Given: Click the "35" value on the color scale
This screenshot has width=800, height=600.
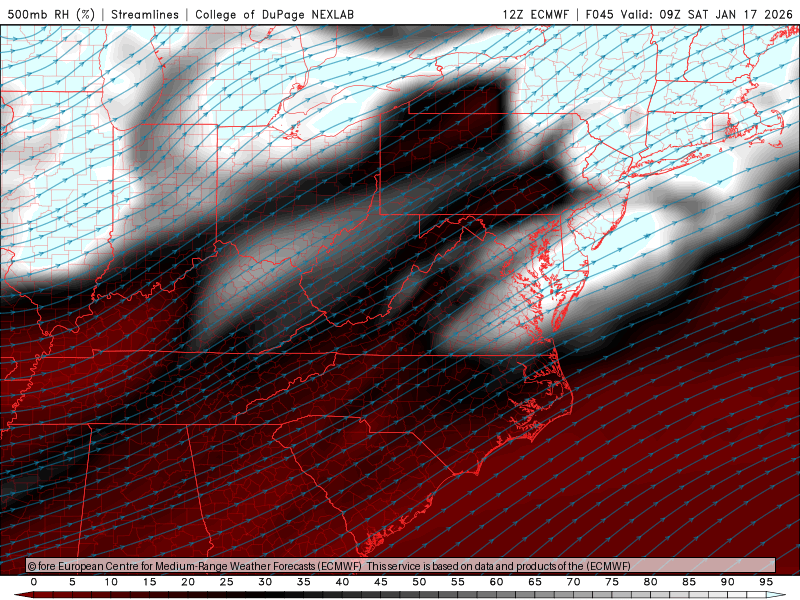Looking at the screenshot, I should [x=304, y=582].
